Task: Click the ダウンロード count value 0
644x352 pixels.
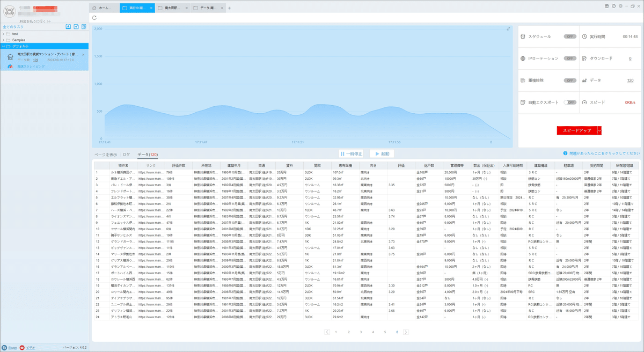Action: click(x=630, y=58)
